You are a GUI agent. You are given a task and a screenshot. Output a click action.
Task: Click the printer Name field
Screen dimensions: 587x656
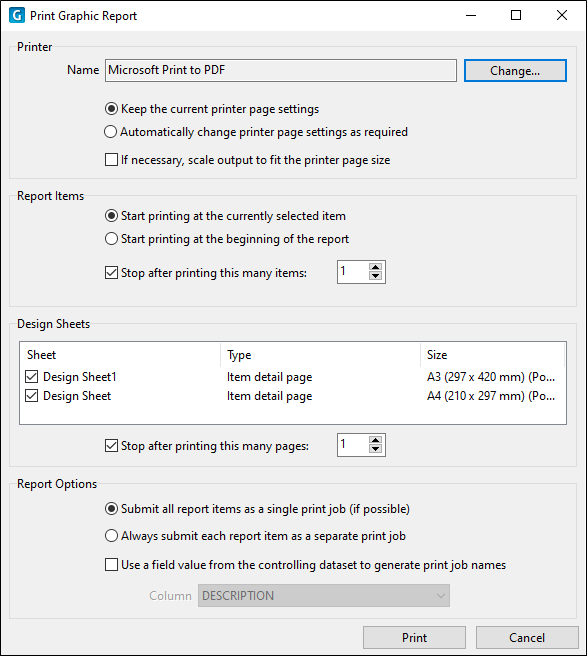coord(281,70)
